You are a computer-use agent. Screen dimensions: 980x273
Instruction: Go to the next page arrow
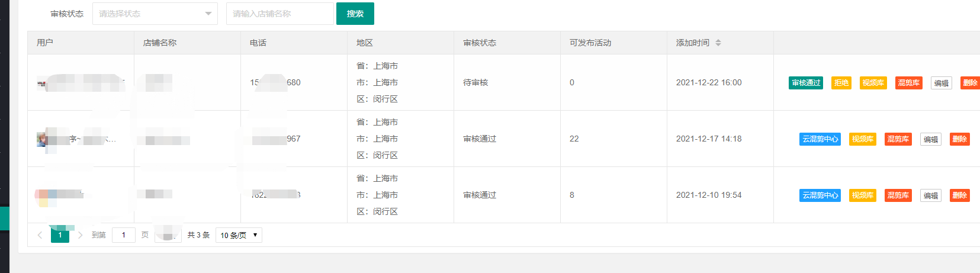point(81,235)
